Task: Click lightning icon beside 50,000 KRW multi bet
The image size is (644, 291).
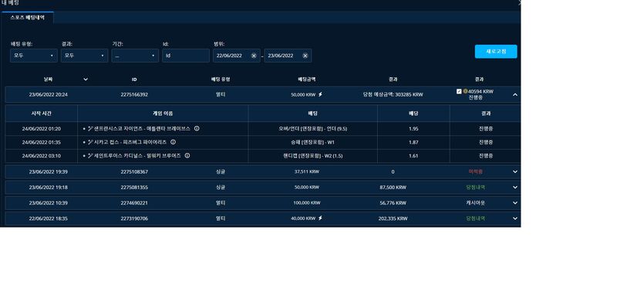Action: (320, 94)
